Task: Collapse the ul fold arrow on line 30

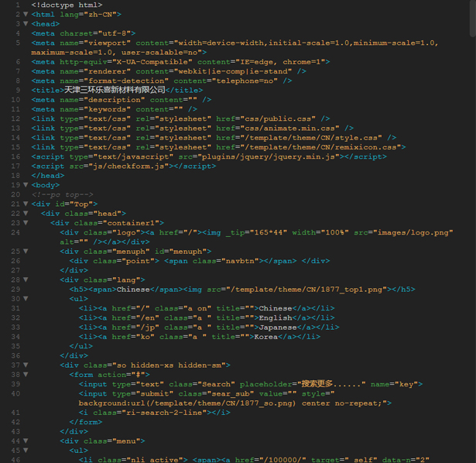Action: click(26, 299)
